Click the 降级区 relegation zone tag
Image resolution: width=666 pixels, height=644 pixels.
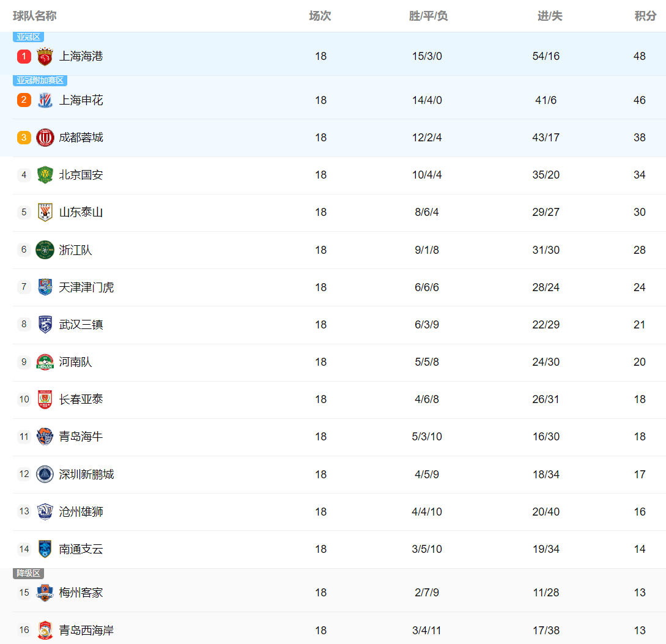tap(28, 574)
